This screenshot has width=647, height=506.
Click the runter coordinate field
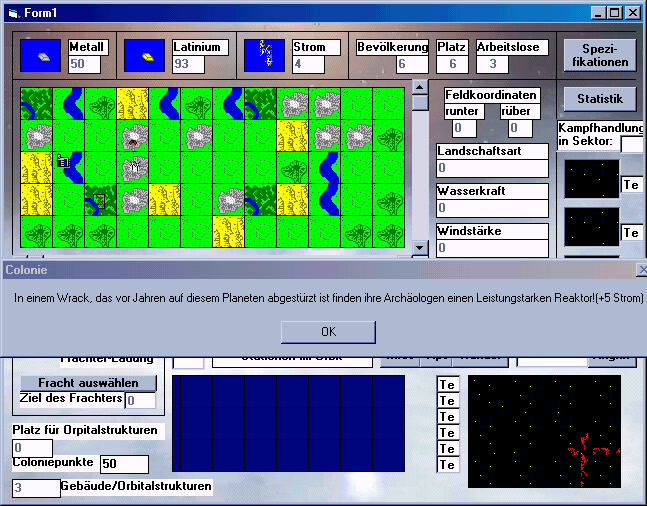click(464, 128)
